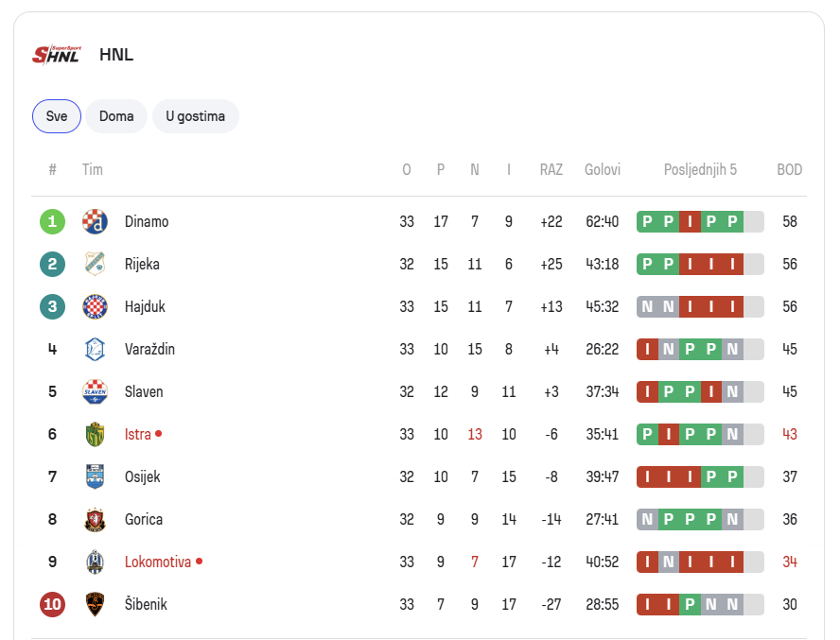840x640 pixels.
Task: Open the Lokomotiva crest icon
Action: point(95,562)
